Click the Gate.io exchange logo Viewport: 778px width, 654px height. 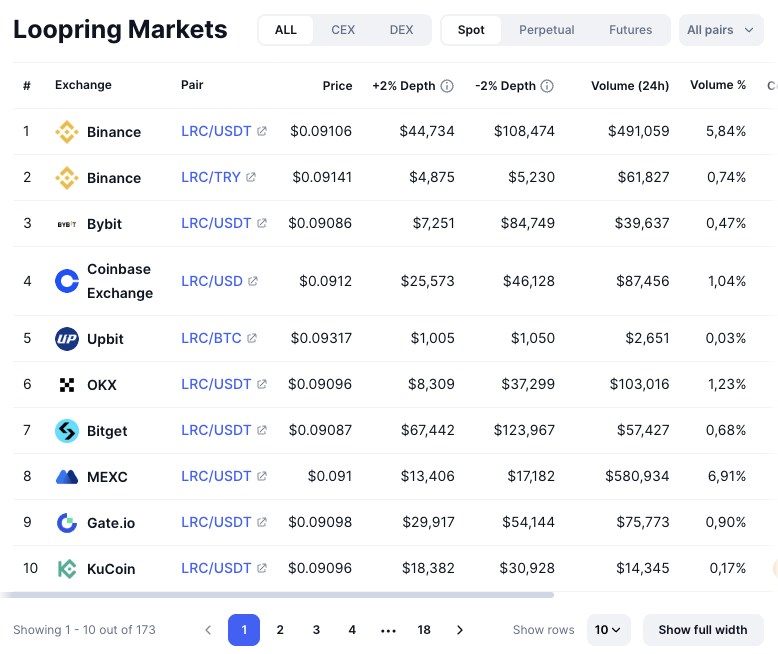(x=66, y=523)
